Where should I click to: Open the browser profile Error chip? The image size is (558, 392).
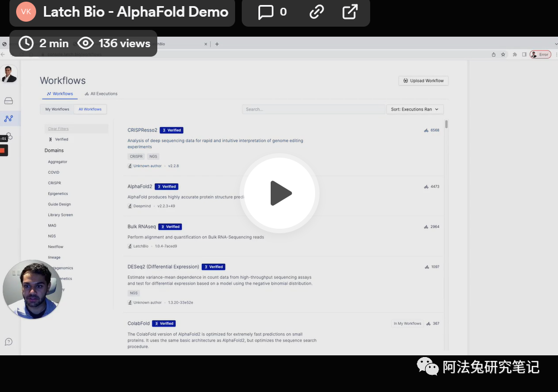540,54
